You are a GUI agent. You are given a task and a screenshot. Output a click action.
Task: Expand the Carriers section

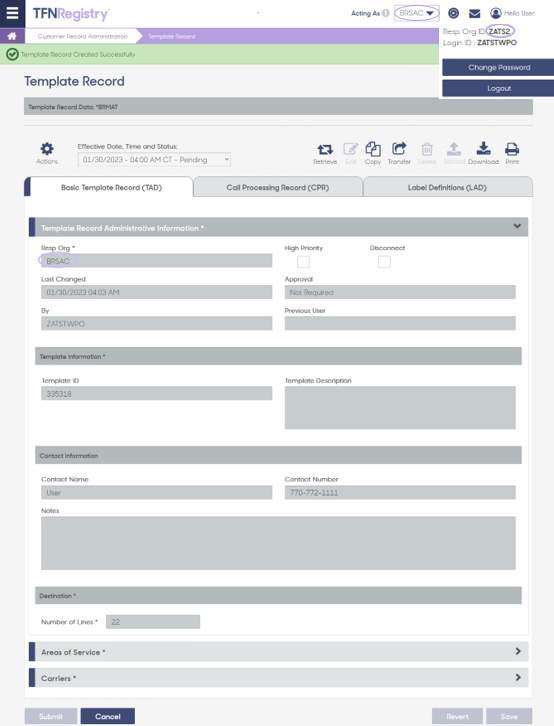click(x=278, y=678)
